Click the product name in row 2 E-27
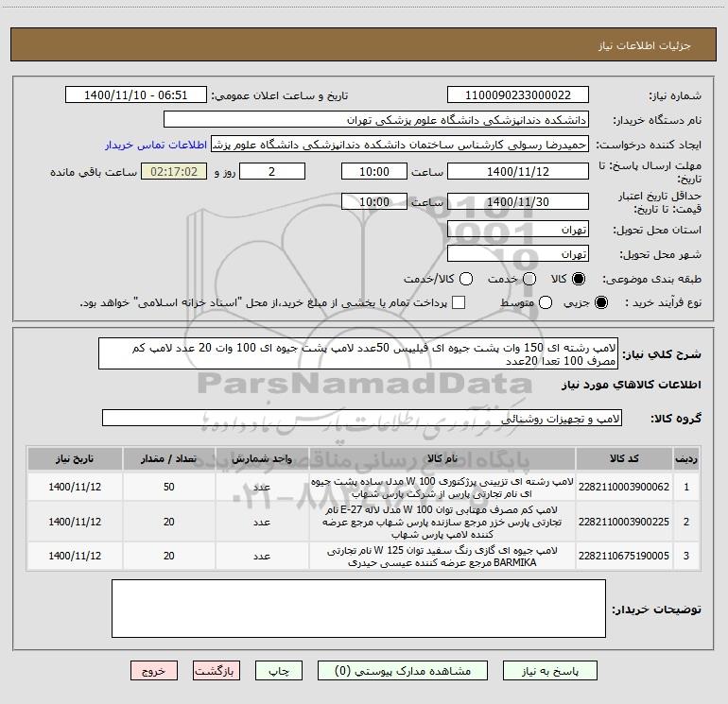Image resolution: width=728 pixels, height=704 pixels. (x=442, y=522)
